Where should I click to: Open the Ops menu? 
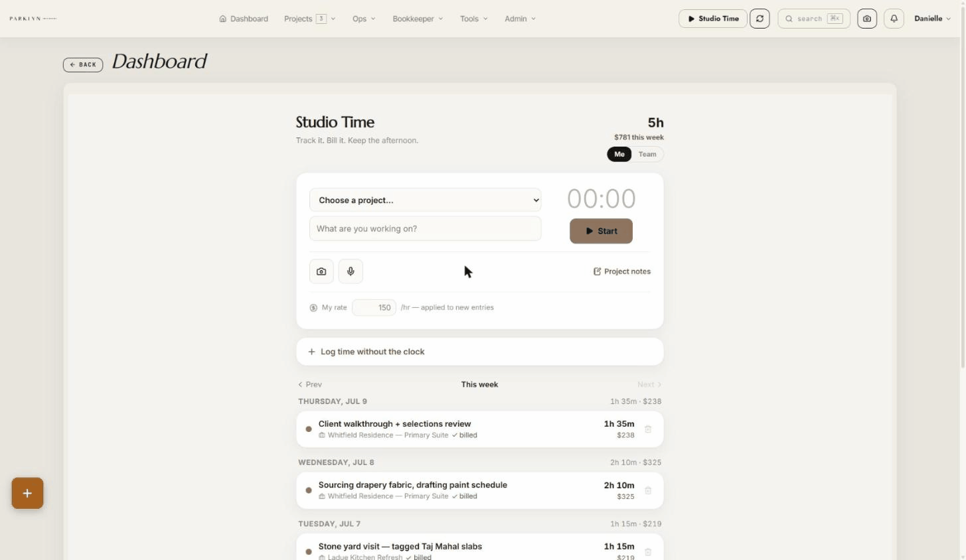(x=364, y=19)
